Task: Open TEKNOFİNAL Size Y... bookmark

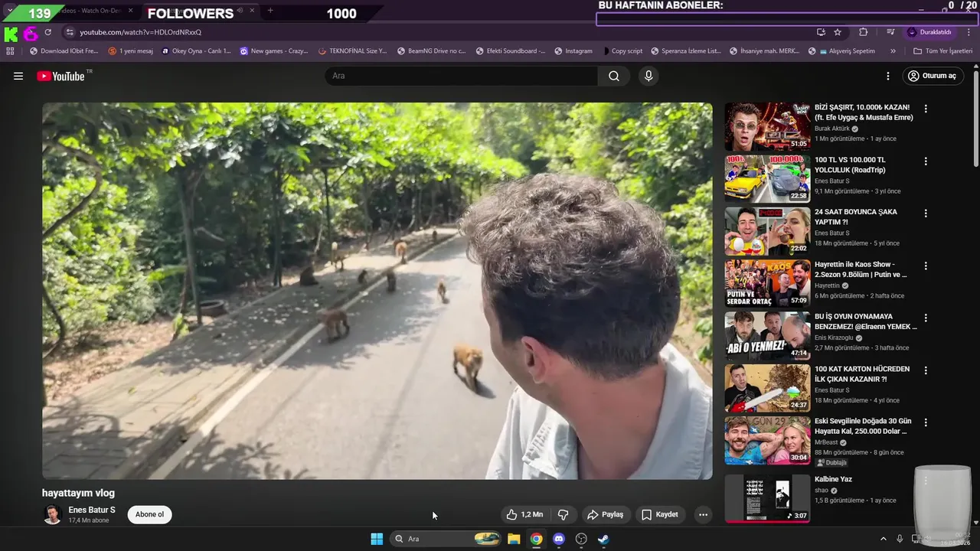Action: [x=353, y=51]
